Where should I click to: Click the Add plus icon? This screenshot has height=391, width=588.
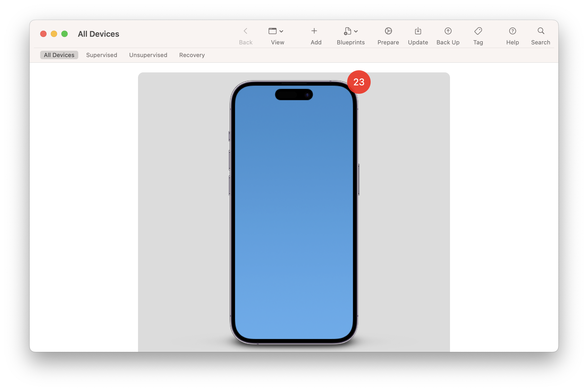coord(314,31)
